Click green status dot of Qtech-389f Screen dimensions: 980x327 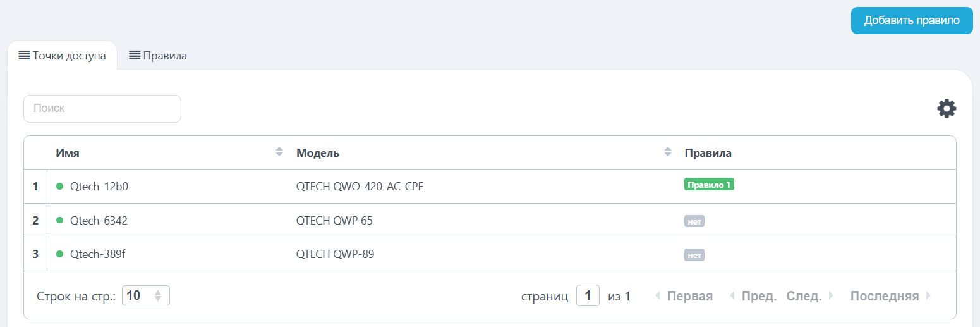[60, 254]
